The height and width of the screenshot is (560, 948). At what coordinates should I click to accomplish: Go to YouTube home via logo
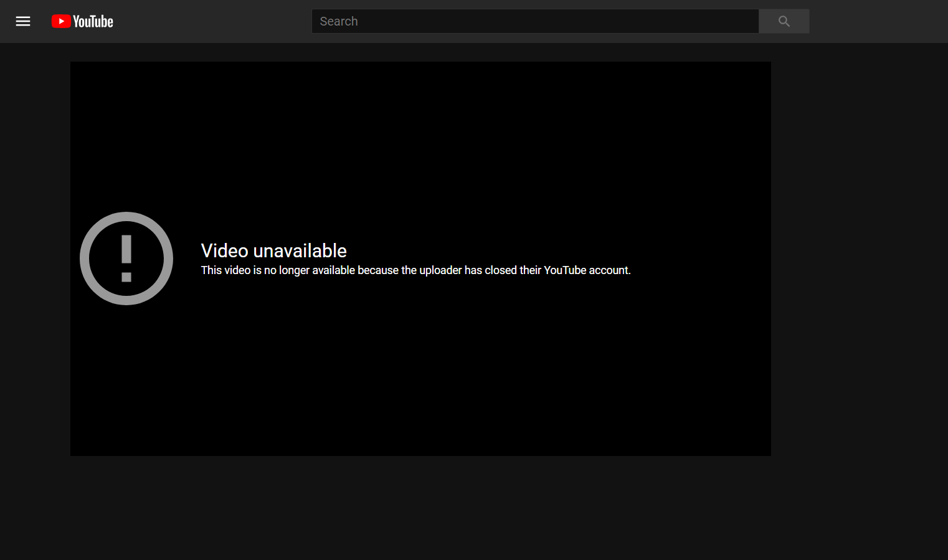point(82,21)
